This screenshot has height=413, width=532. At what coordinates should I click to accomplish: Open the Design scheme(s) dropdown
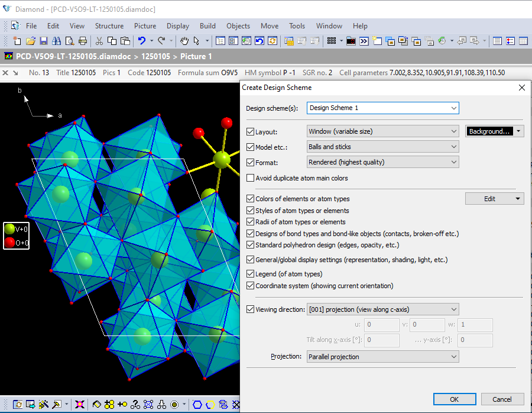point(383,108)
